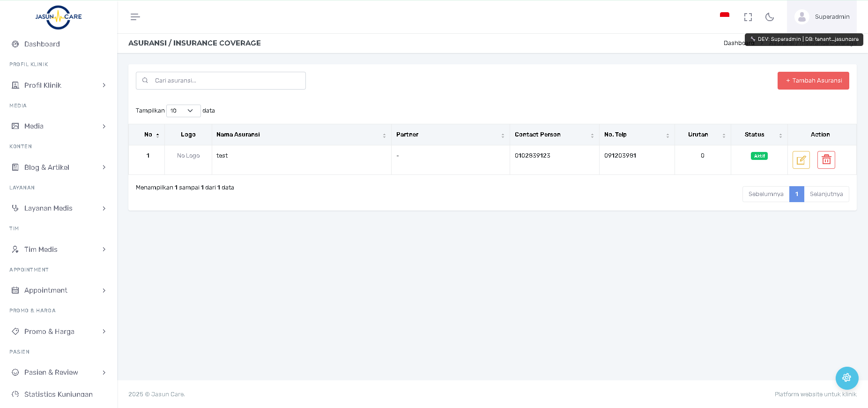Enter fullscreen mode via the top bar icon
Screen dimensions: 868x408
748,17
